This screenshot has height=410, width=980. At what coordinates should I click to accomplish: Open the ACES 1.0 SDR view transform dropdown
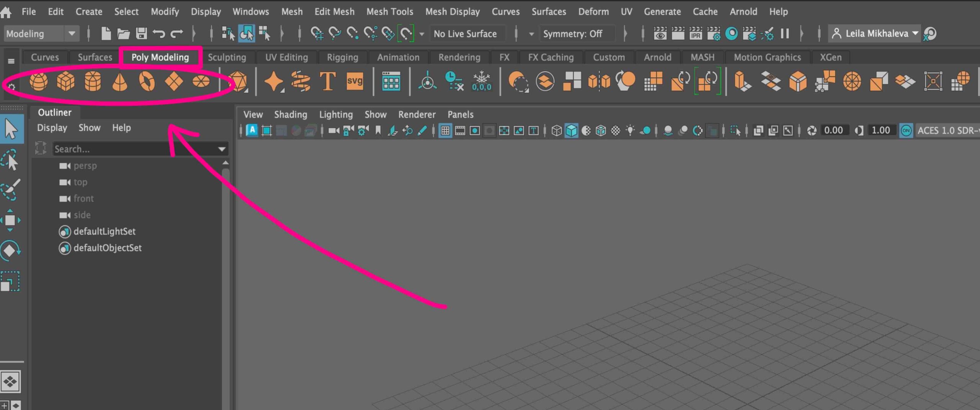coord(947,131)
